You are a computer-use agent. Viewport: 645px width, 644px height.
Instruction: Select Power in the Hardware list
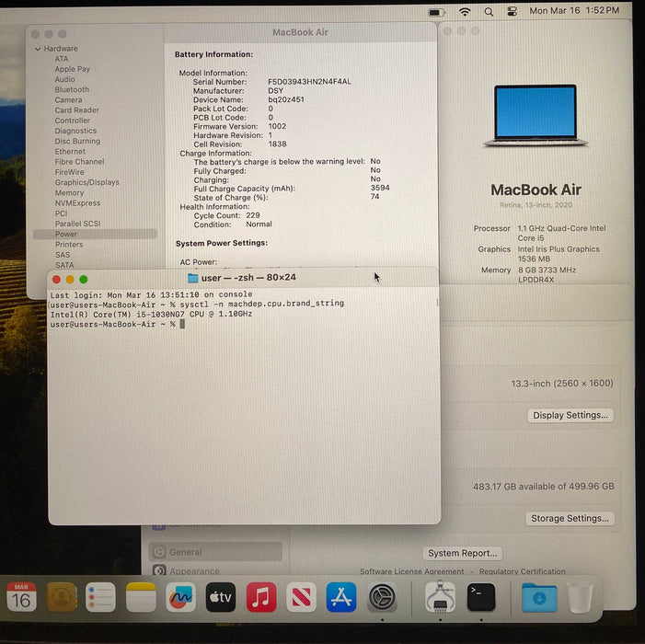tap(95, 234)
